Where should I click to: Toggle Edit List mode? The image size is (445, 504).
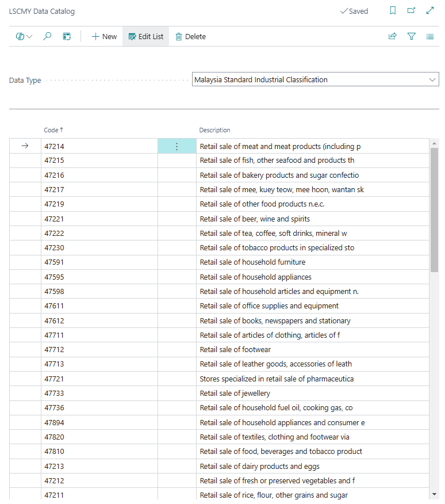tap(146, 36)
